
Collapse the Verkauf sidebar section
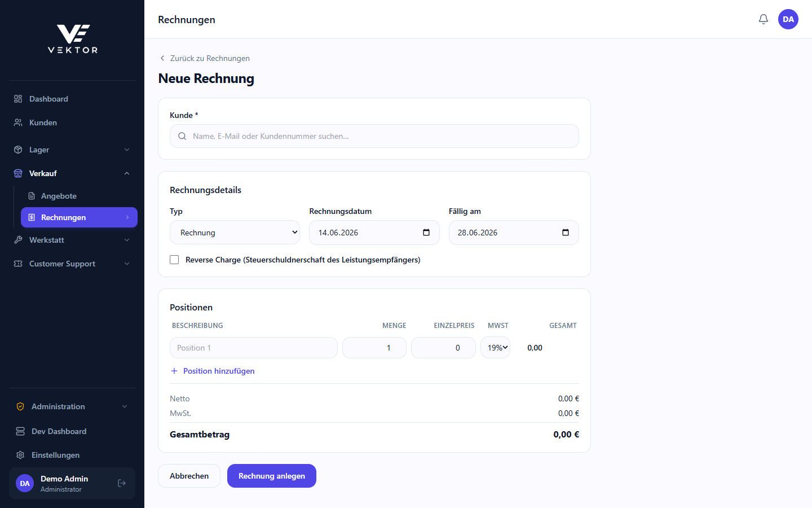72,173
